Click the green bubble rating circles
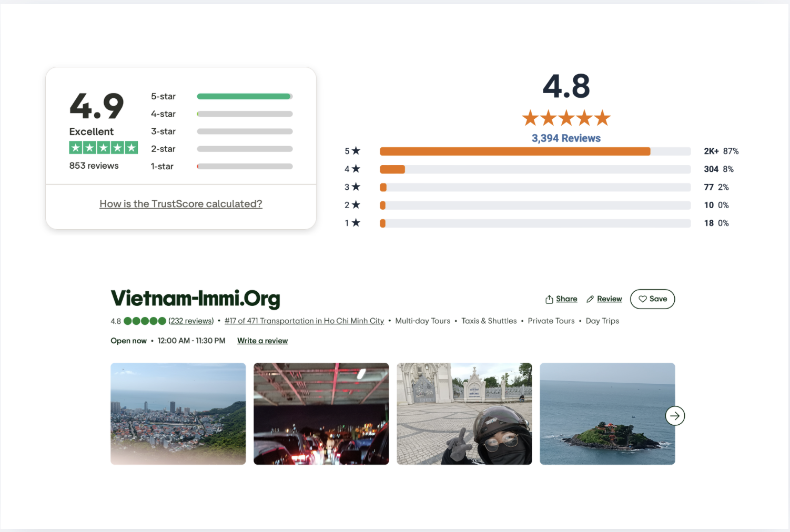Image resolution: width=790 pixels, height=532 pixels. pos(145,321)
